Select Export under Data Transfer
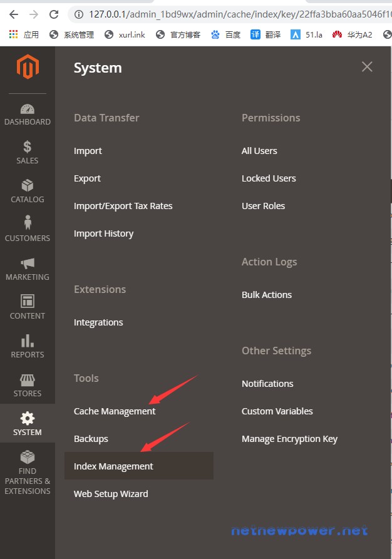 pyautogui.click(x=87, y=178)
